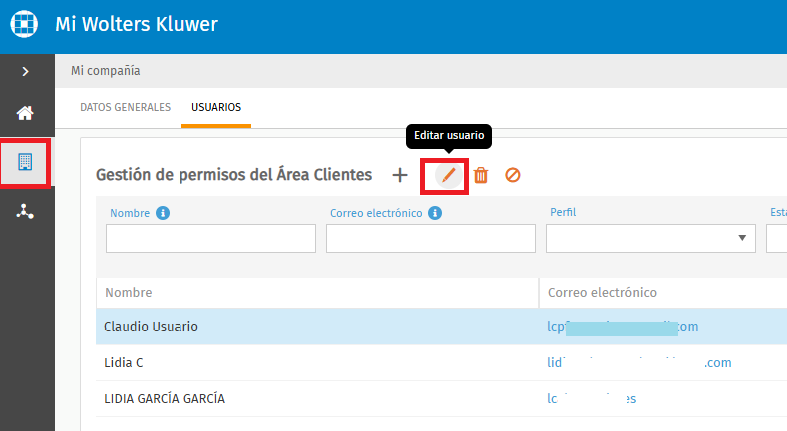Viewport: 787px width, 431px height.
Task: Open Lidia C's email link
Action: [639, 363]
